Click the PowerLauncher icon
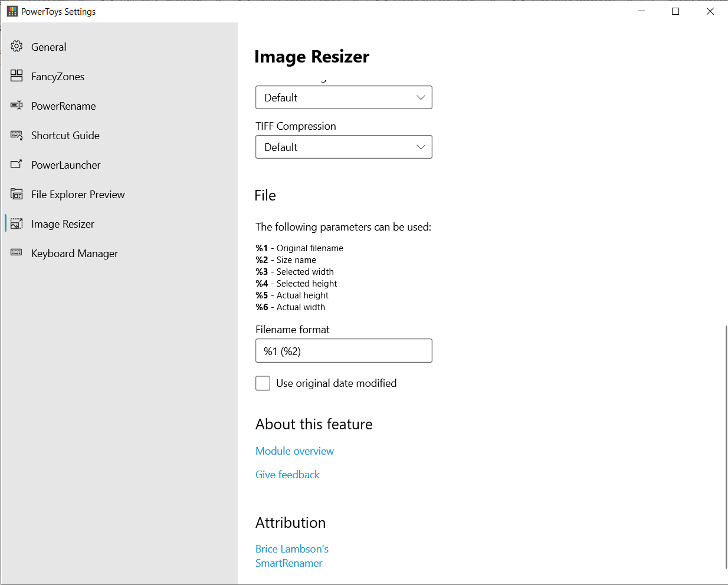Image resolution: width=728 pixels, height=585 pixels. (17, 164)
